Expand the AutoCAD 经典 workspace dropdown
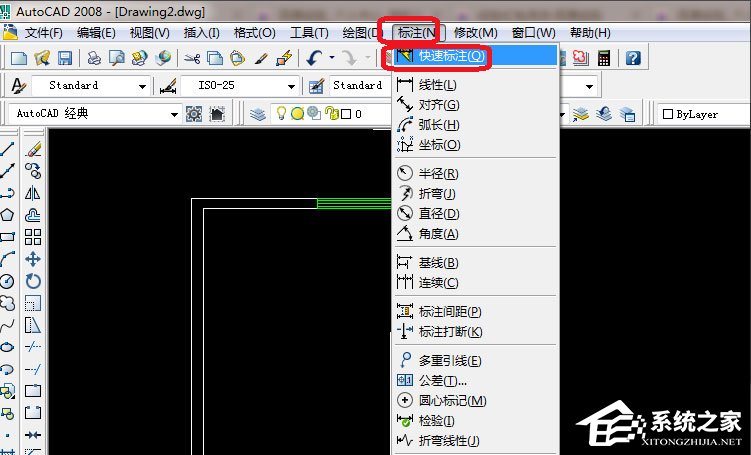751x455 pixels. pyautogui.click(x=174, y=114)
